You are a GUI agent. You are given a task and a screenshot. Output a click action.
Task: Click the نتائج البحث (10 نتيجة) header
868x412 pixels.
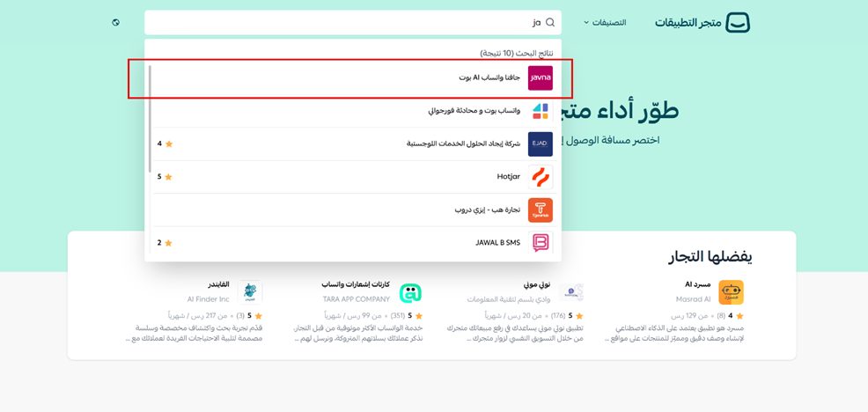[x=516, y=53]
